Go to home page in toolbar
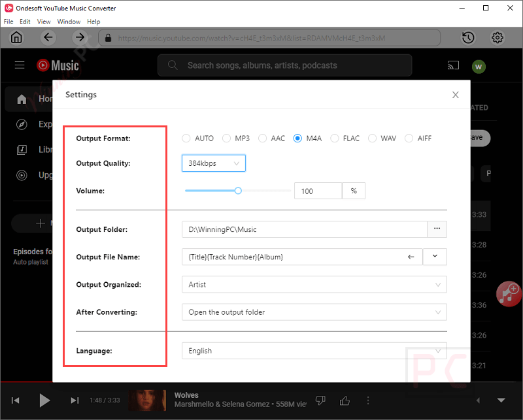The width and height of the screenshot is (523, 420). (16, 37)
